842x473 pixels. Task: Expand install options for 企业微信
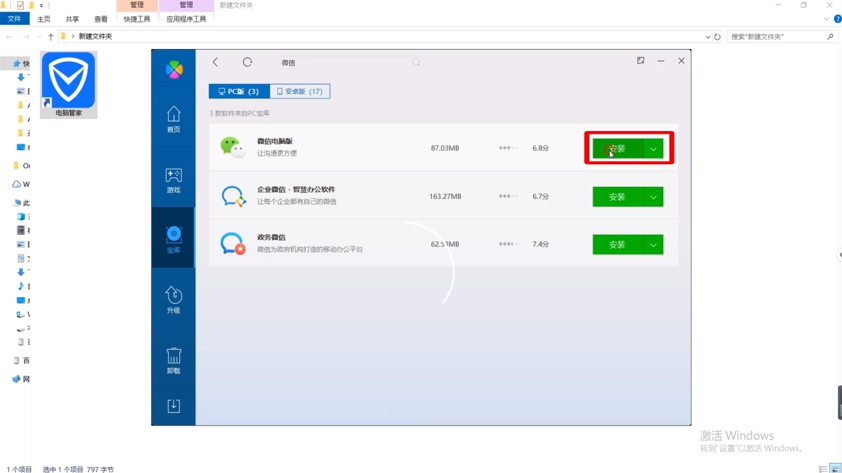pos(653,197)
